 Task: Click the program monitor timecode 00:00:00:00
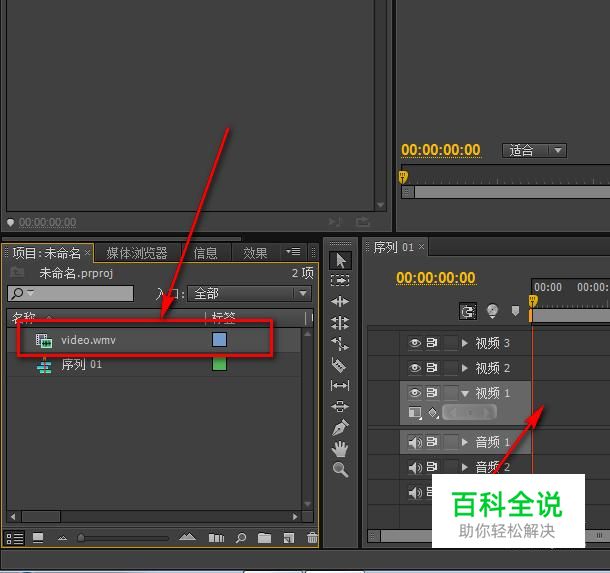click(x=441, y=150)
